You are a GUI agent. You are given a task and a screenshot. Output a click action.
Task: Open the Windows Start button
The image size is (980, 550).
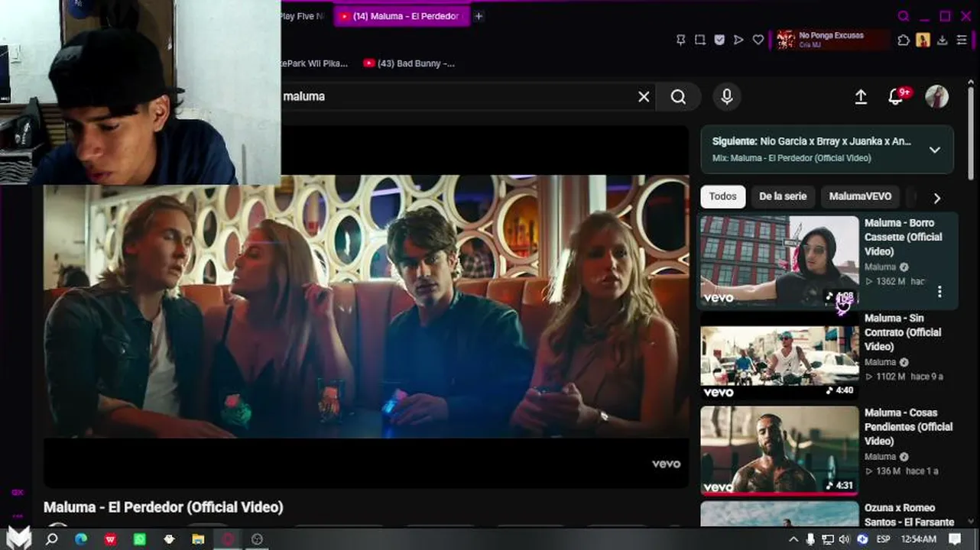[x=19, y=539]
